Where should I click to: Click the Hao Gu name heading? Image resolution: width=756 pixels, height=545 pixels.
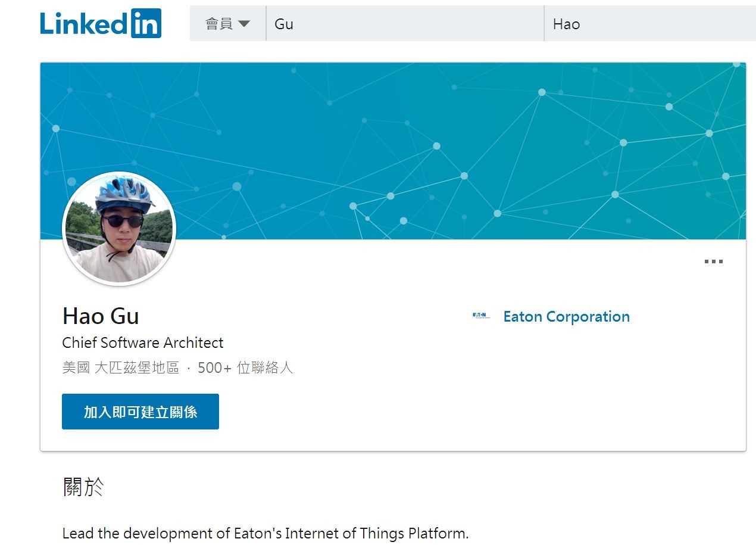101,316
